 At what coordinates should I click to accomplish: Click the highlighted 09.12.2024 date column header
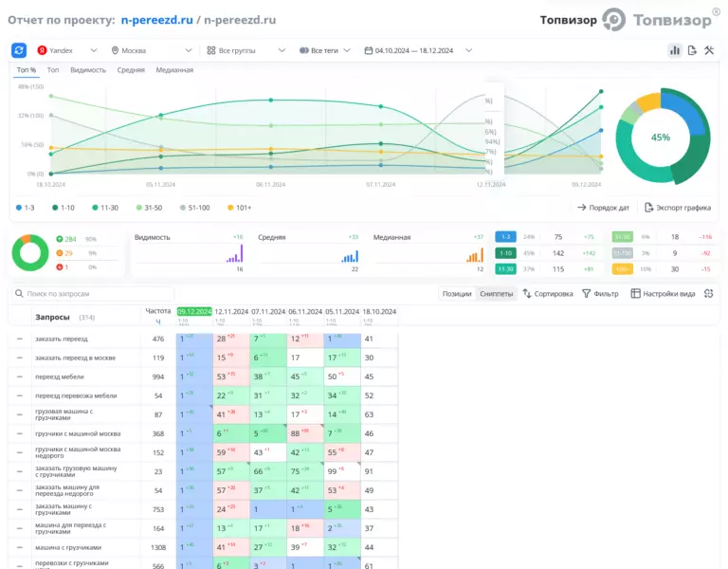(194, 311)
